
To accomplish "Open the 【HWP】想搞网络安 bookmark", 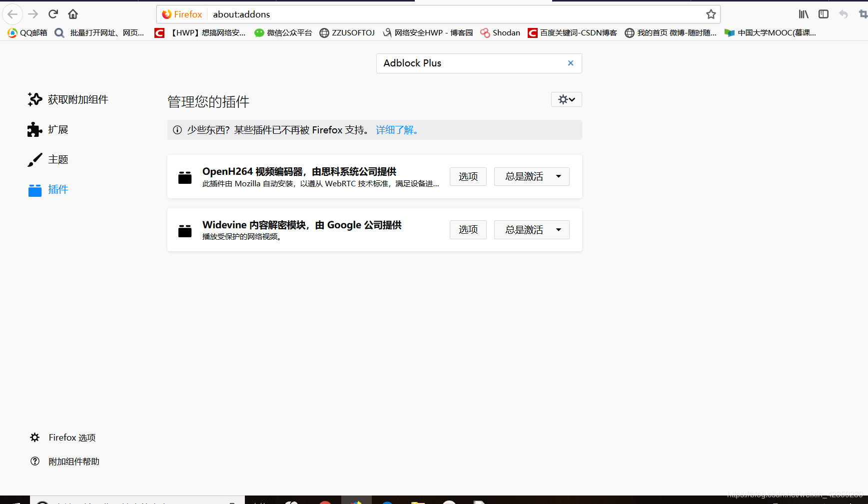I will pyautogui.click(x=200, y=32).
